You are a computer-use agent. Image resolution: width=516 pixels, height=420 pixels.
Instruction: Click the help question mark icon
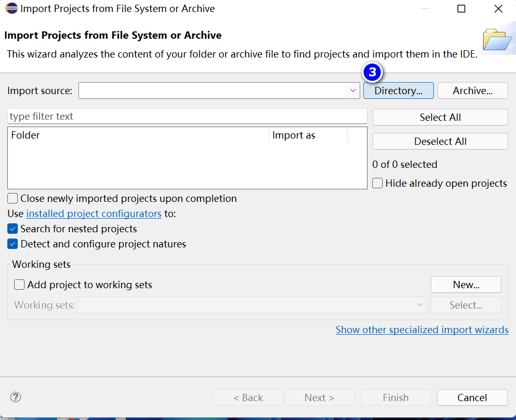tap(16, 398)
